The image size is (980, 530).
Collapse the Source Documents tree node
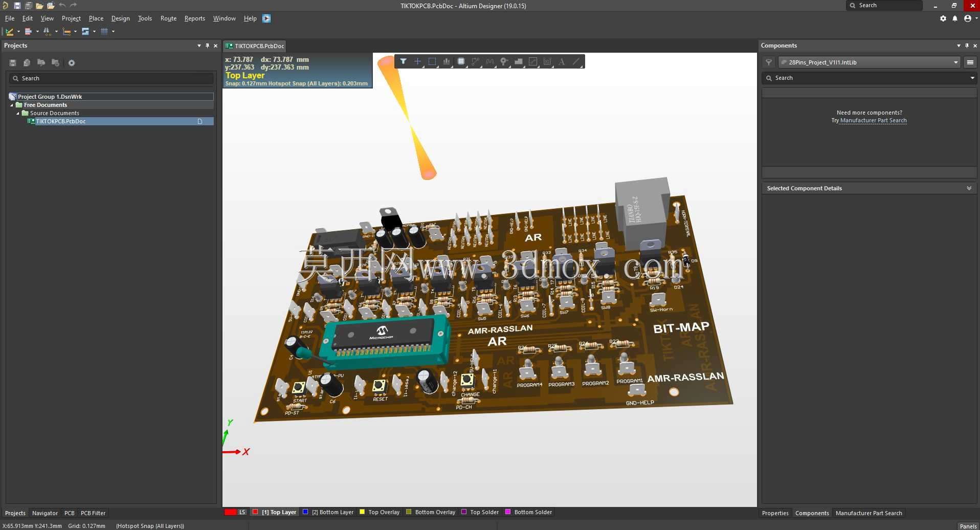(x=18, y=113)
